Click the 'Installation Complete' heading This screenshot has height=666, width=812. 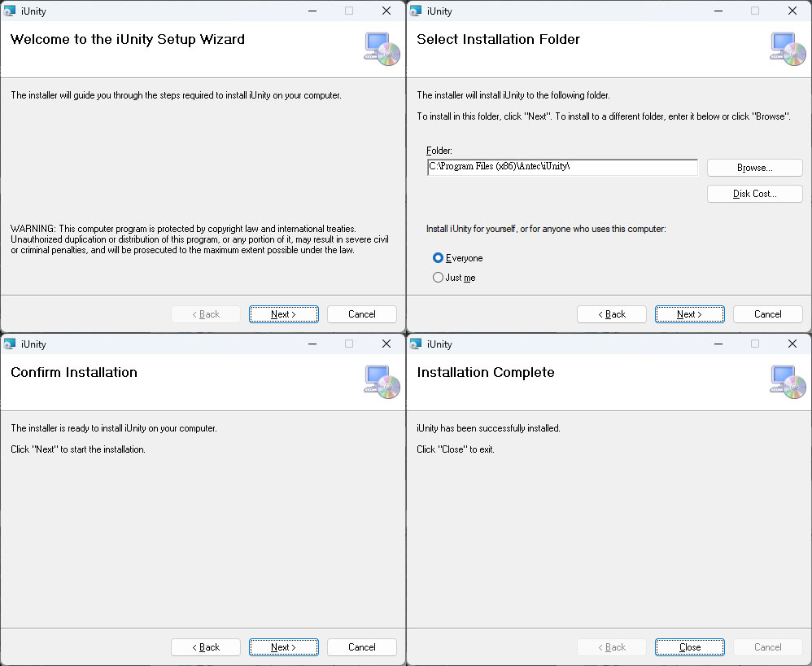point(486,372)
